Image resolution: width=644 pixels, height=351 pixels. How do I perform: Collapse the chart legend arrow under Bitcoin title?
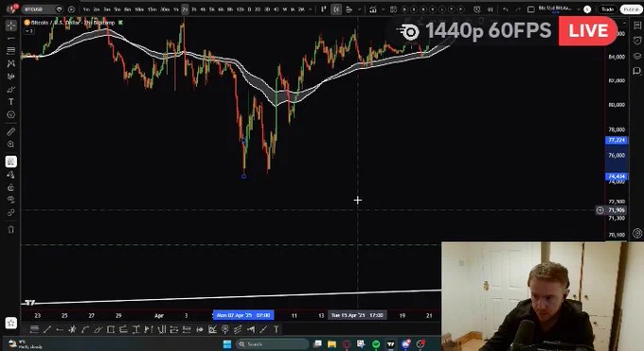tap(28, 31)
